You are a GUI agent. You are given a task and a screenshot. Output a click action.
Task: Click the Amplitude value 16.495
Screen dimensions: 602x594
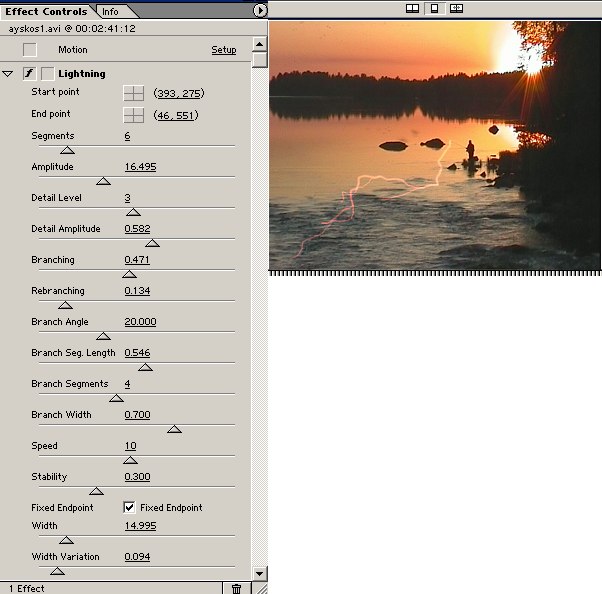[x=141, y=167]
